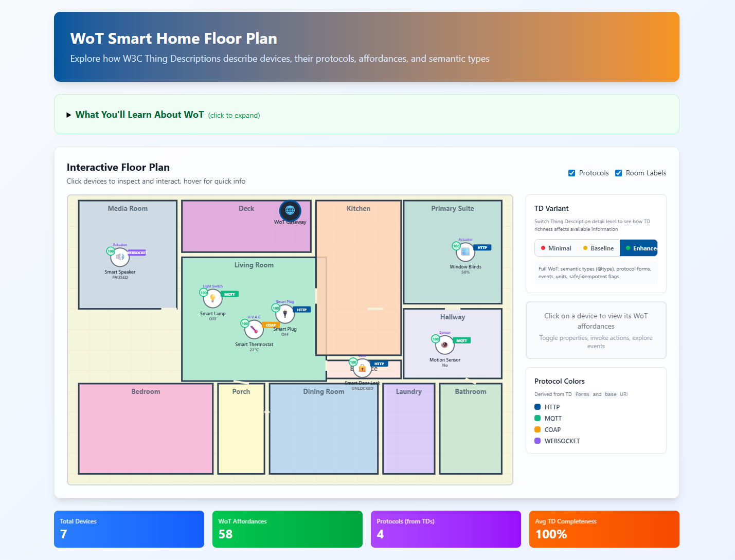Click the Smart Plug device icon
The image size is (735, 560).
click(285, 314)
